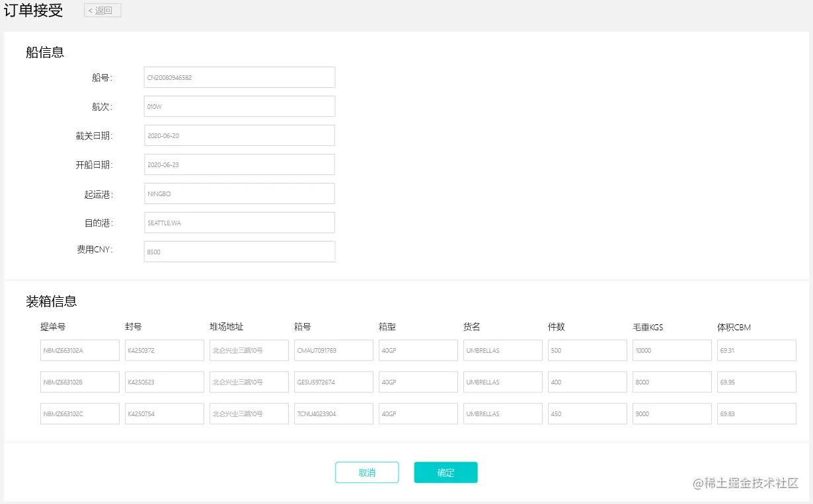Click container number GESU5972674 field
The width and height of the screenshot is (813, 504).
click(334, 382)
